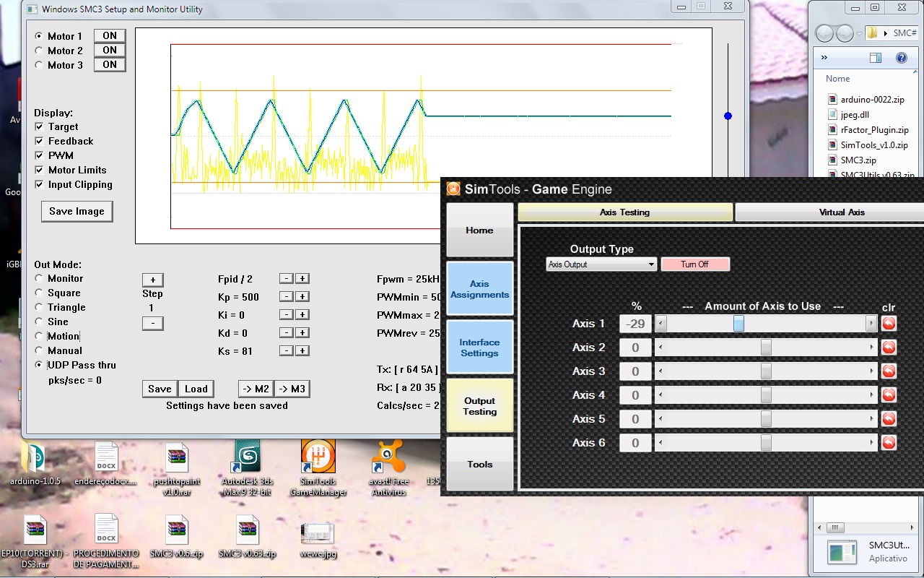Select SMC3Ut... application icon in details pane
The width and height of the screenshot is (924, 578).
842,552
